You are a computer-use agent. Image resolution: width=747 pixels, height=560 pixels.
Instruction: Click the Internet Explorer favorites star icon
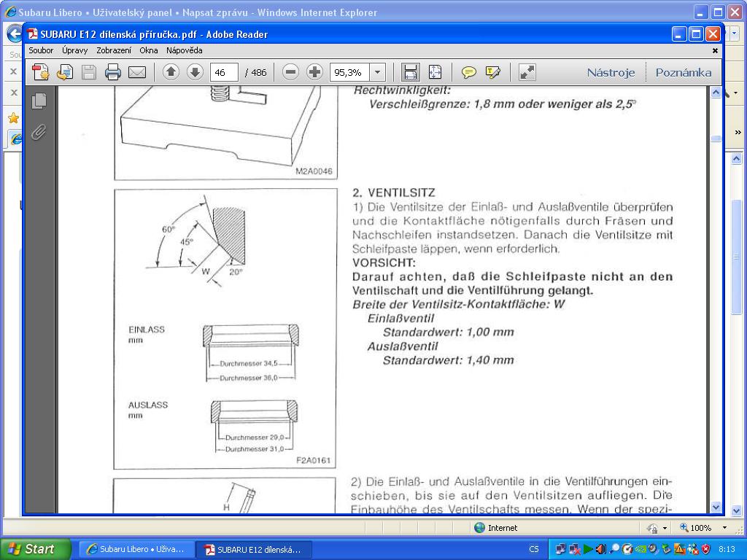(13, 117)
